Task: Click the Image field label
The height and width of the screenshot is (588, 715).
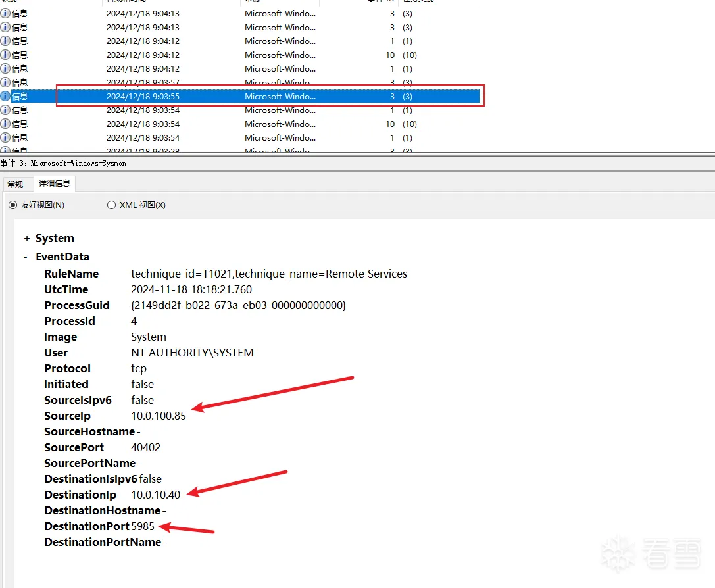Action: tap(61, 337)
